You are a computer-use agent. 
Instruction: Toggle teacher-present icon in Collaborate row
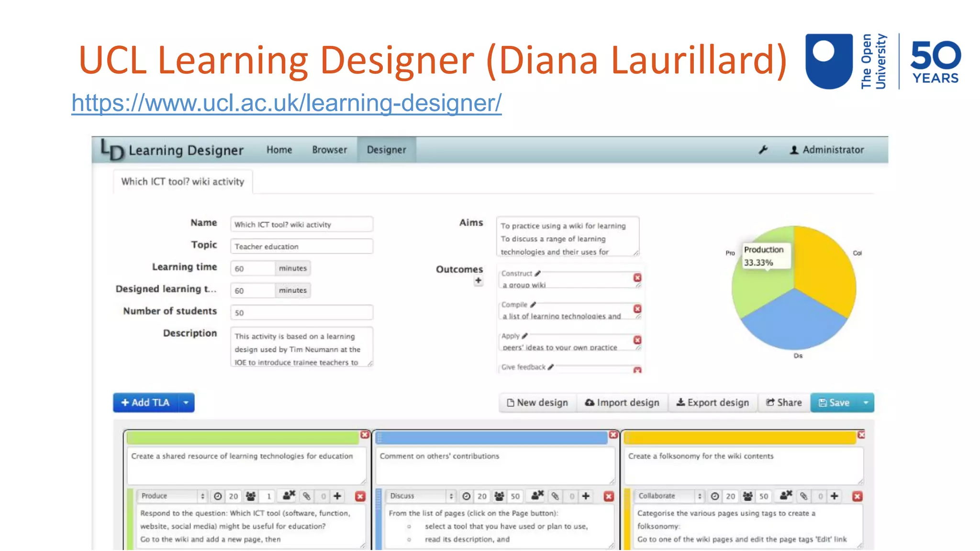(786, 496)
